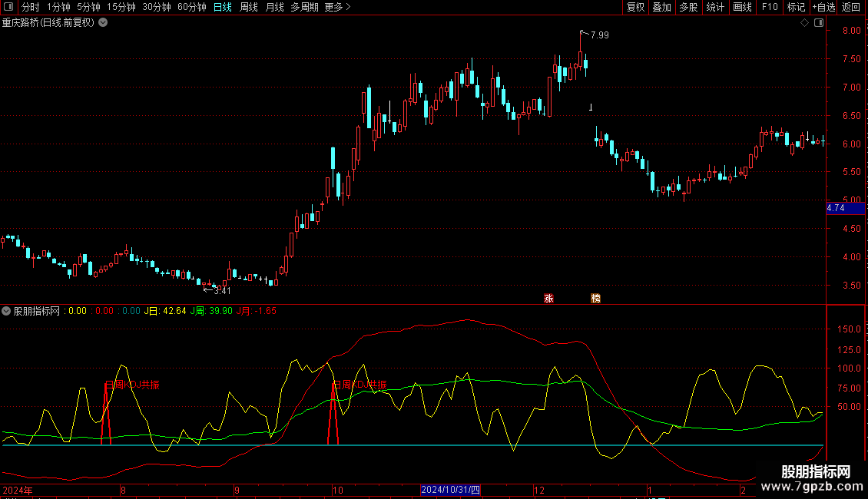Screen dimensions: 868x499
Task: Select the 5分钟 period tab
Action: pos(88,7)
